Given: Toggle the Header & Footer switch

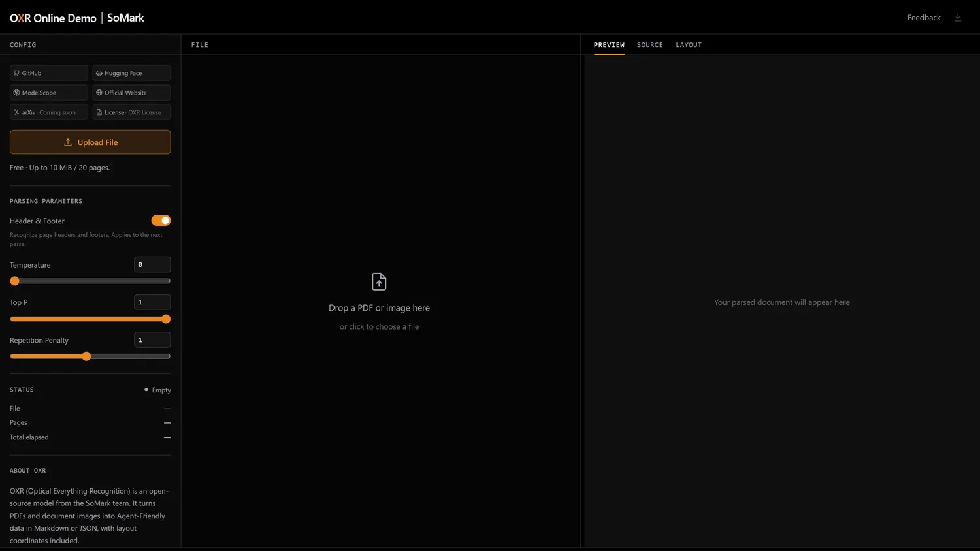Looking at the screenshot, I should pos(161,221).
